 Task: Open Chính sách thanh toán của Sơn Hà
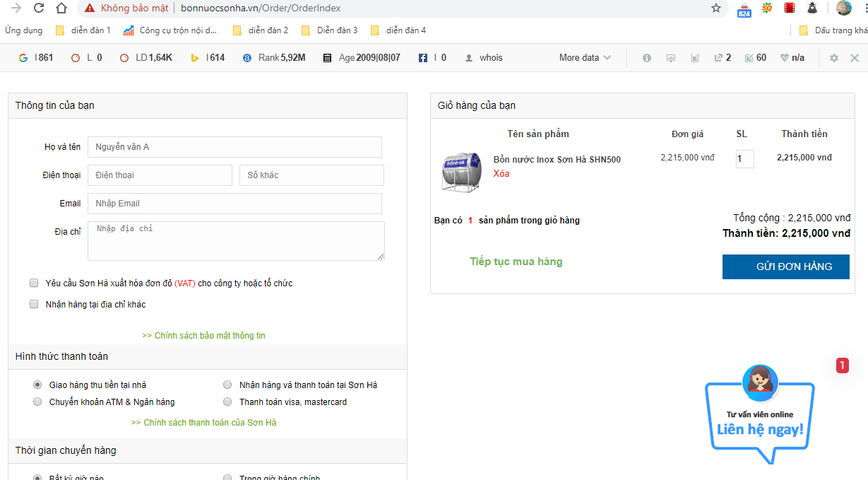coord(204,423)
